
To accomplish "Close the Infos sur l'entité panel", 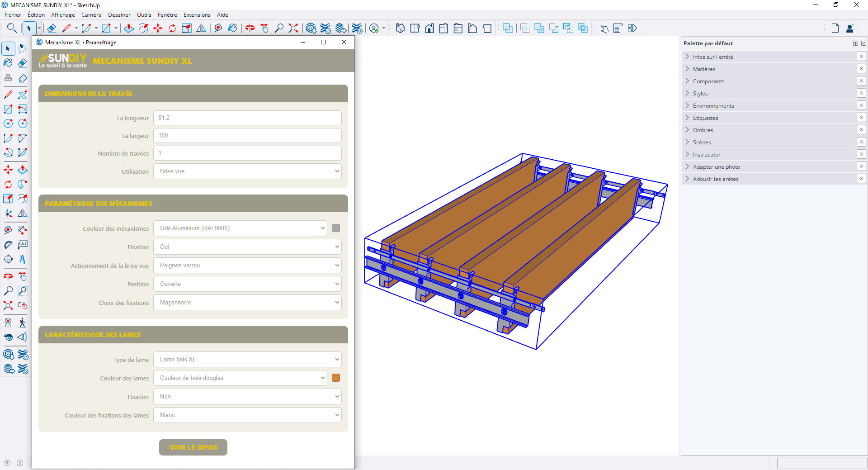I will click(x=861, y=57).
